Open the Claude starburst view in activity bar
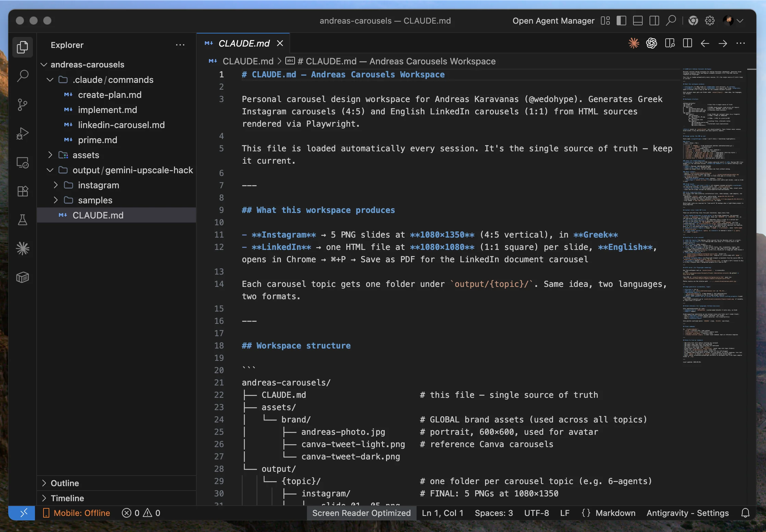Screen dimensions: 766x532 23,249
